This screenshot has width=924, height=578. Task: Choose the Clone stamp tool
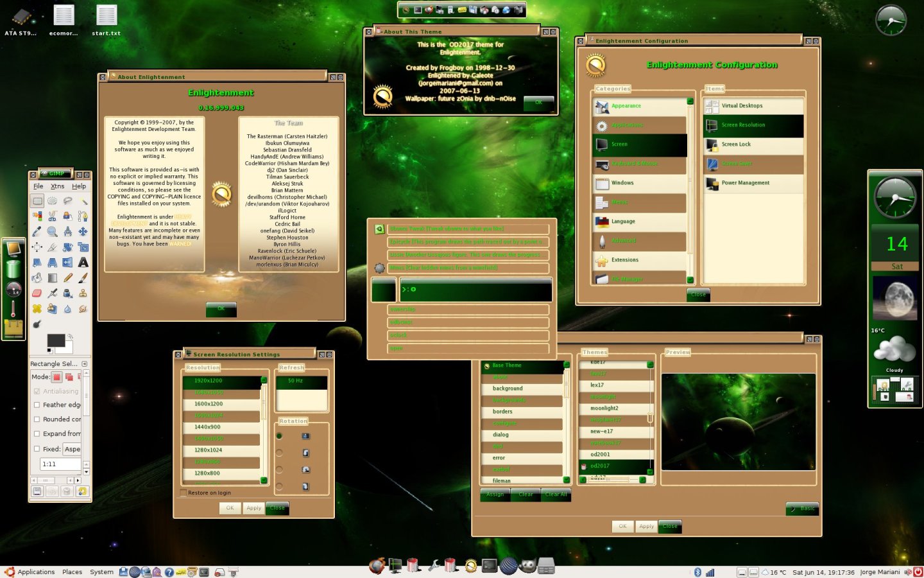83,293
